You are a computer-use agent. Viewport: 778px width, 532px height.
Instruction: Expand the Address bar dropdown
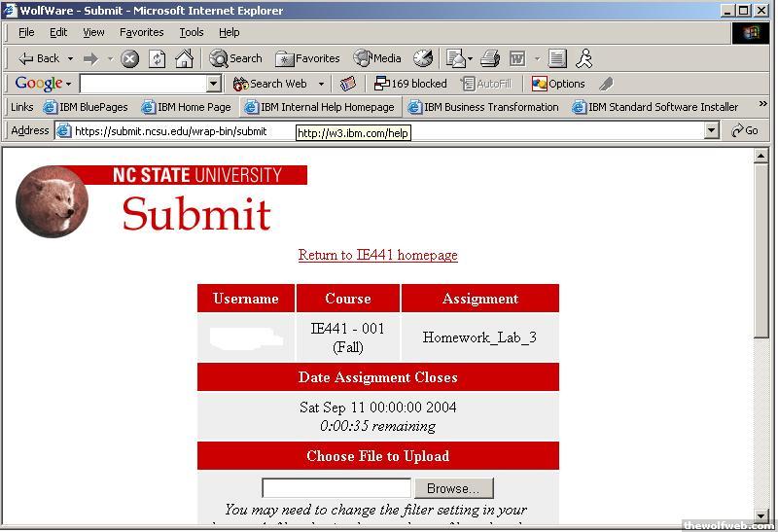coord(712,130)
